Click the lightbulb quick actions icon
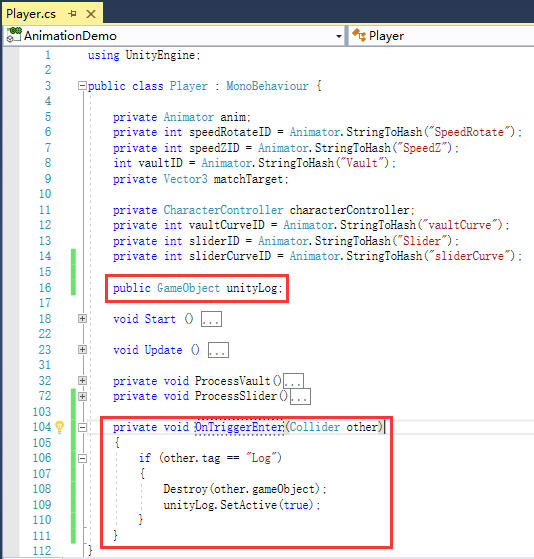534x559 pixels. point(60,427)
